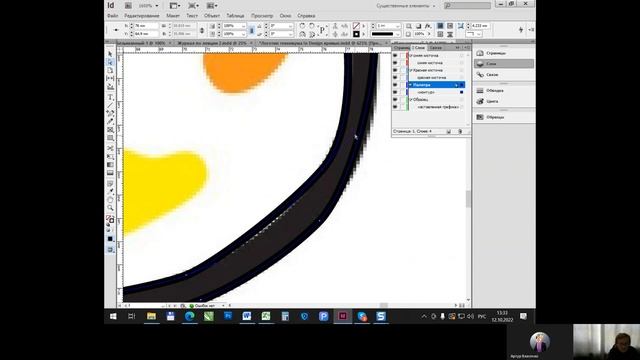The width and height of the screenshot is (640, 360).
Task: Toggle visibility of the <контур> object
Action: click(x=395, y=92)
